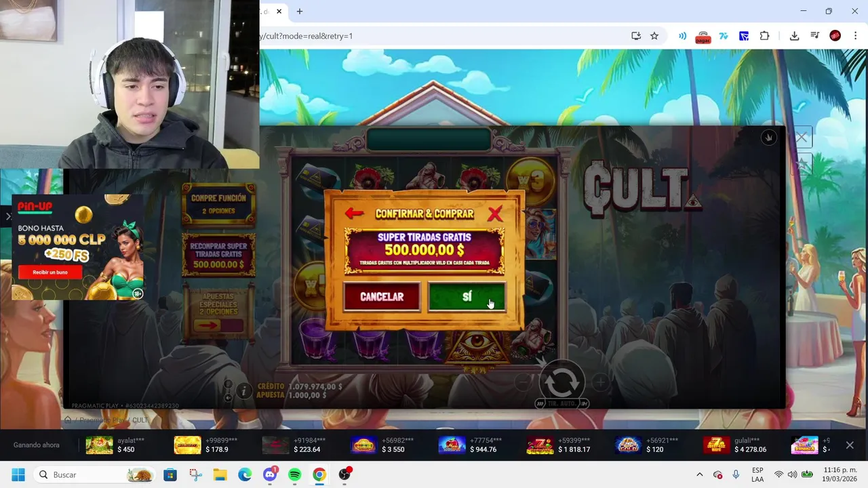868x488 pixels.
Task: Open Microsoft Edge from taskbar
Action: tap(245, 474)
